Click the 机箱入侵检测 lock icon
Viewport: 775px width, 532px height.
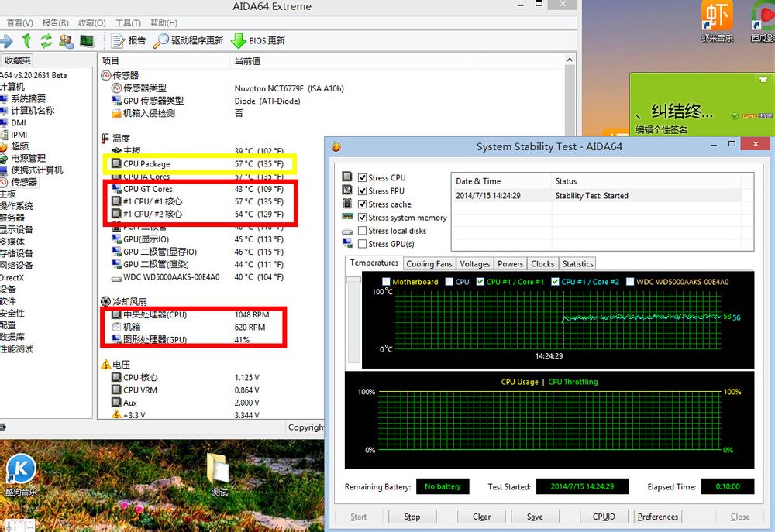click(x=116, y=113)
